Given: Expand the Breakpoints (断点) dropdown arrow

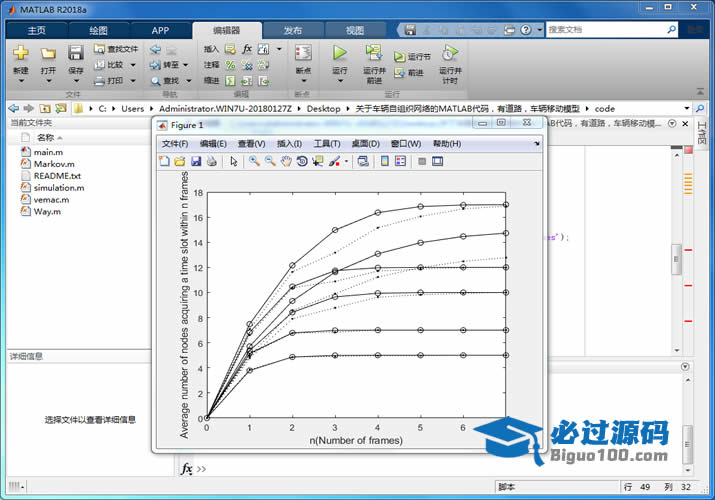Looking at the screenshot, I should (x=304, y=81).
